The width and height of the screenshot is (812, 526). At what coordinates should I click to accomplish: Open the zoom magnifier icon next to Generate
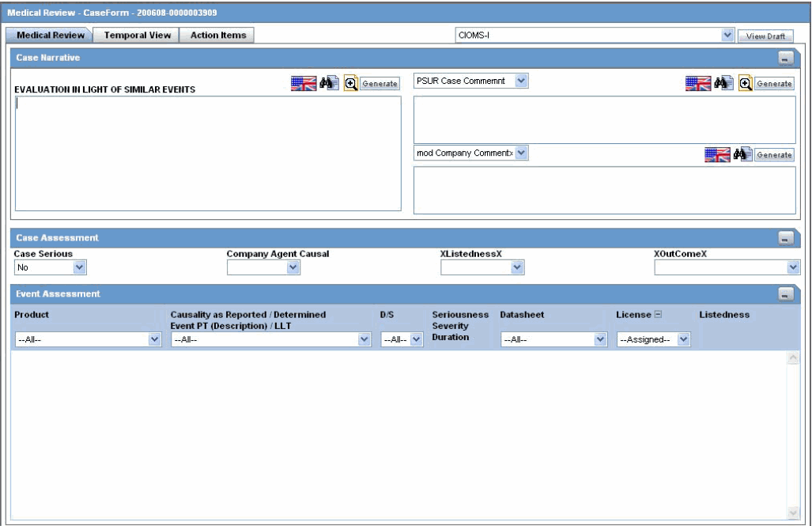point(349,83)
